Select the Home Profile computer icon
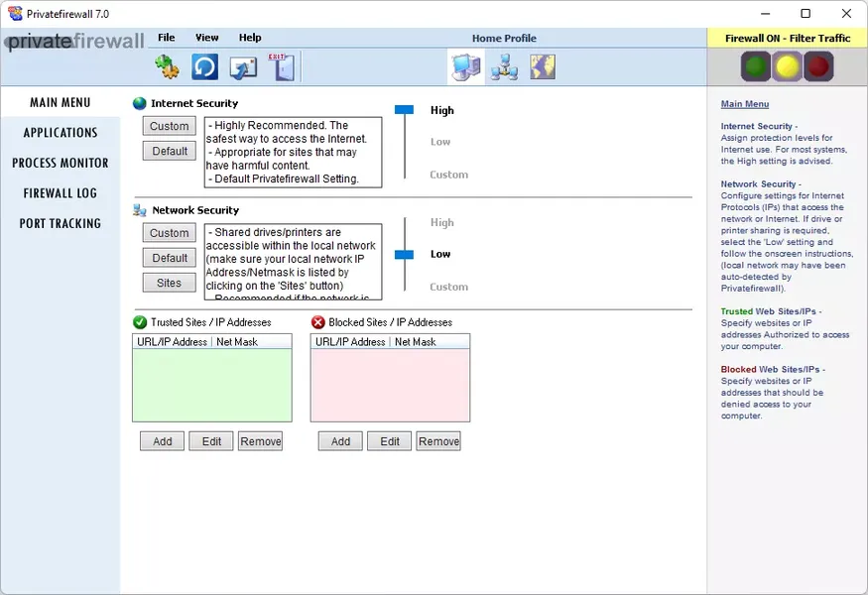Screen dimensions: 868x595 coord(465,67)
